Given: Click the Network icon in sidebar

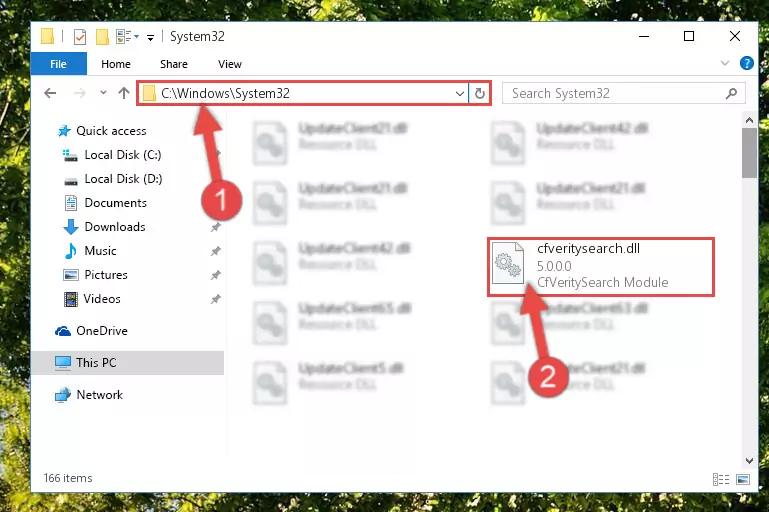Looking at the screenshot, I should pyautogui.click(x=63, y=395).
